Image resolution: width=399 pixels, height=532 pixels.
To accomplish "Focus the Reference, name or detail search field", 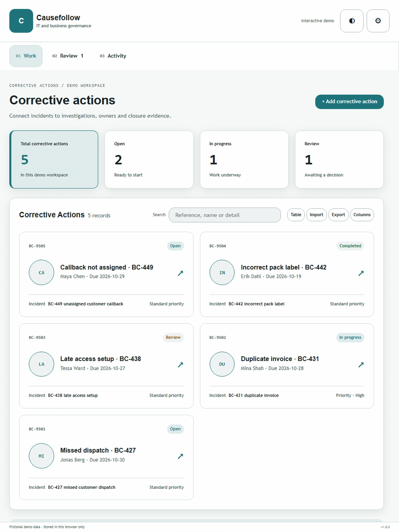I will [x=225, y=215].
